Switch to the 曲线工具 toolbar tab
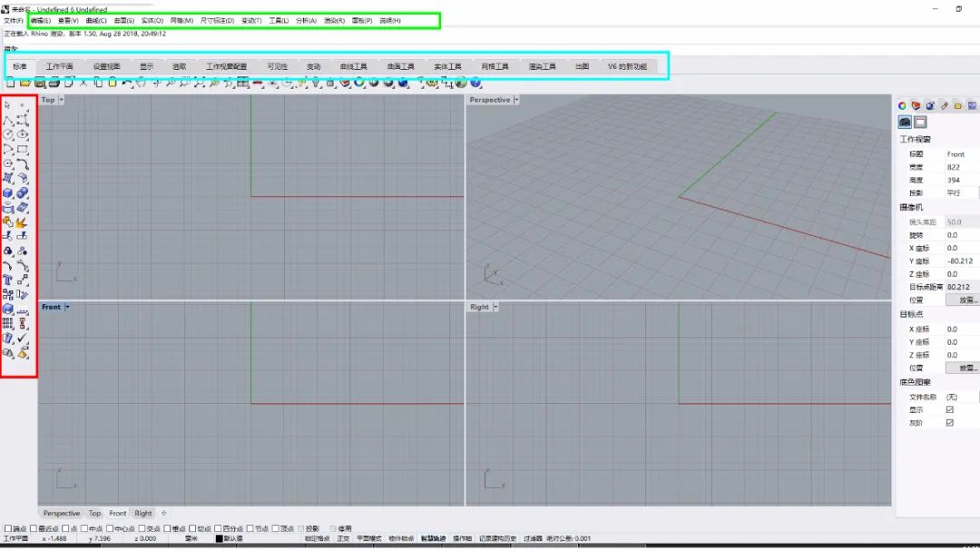Viewport: 980px width, 551px height. tap(353, 66)
